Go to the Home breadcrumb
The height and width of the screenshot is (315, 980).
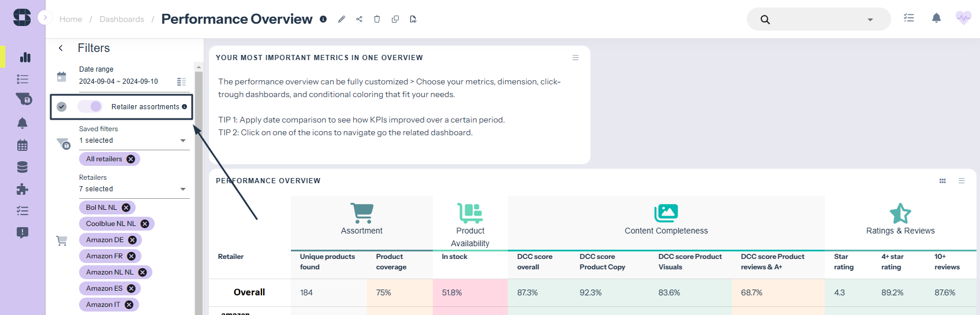[70, 19]
